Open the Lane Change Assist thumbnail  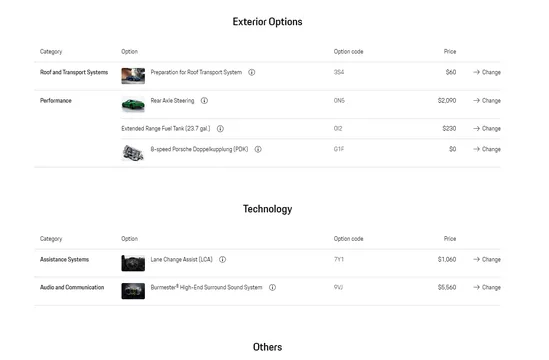point(133,263)
